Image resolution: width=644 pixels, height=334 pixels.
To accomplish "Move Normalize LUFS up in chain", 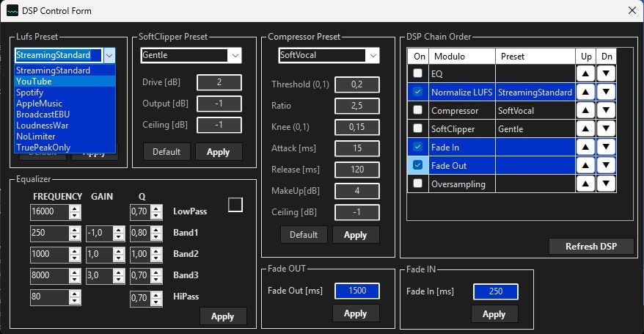I will coord(585,92).
